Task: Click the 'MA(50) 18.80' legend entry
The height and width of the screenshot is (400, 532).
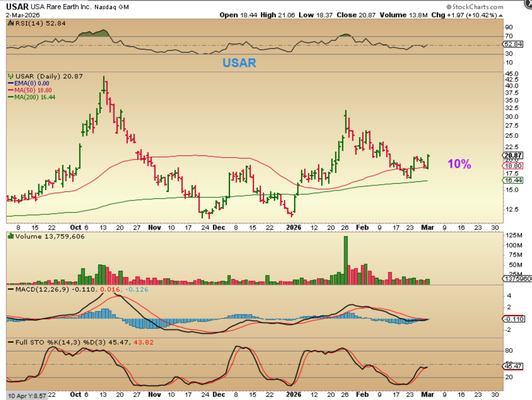Action: point(33,90)
